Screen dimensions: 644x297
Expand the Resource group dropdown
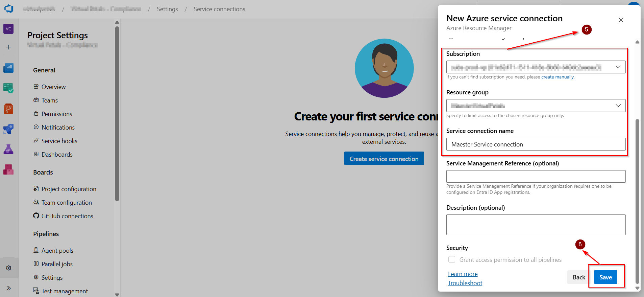(x=536, y=106)
